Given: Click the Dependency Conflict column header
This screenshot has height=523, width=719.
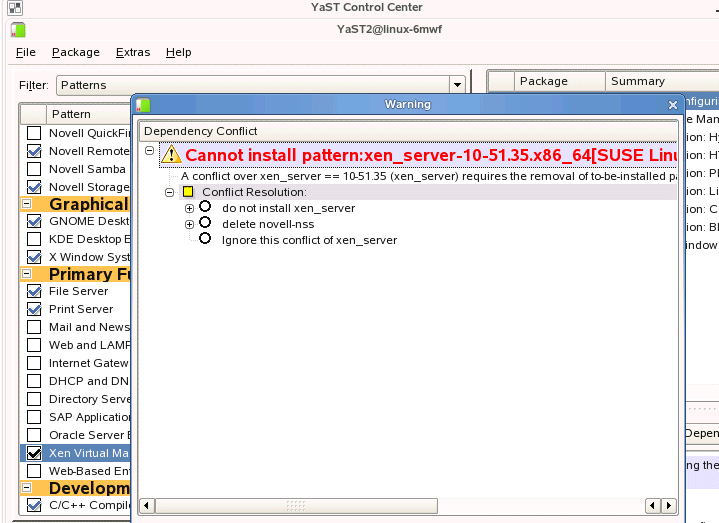Looking at the screenshot, I should click(408, 131).
